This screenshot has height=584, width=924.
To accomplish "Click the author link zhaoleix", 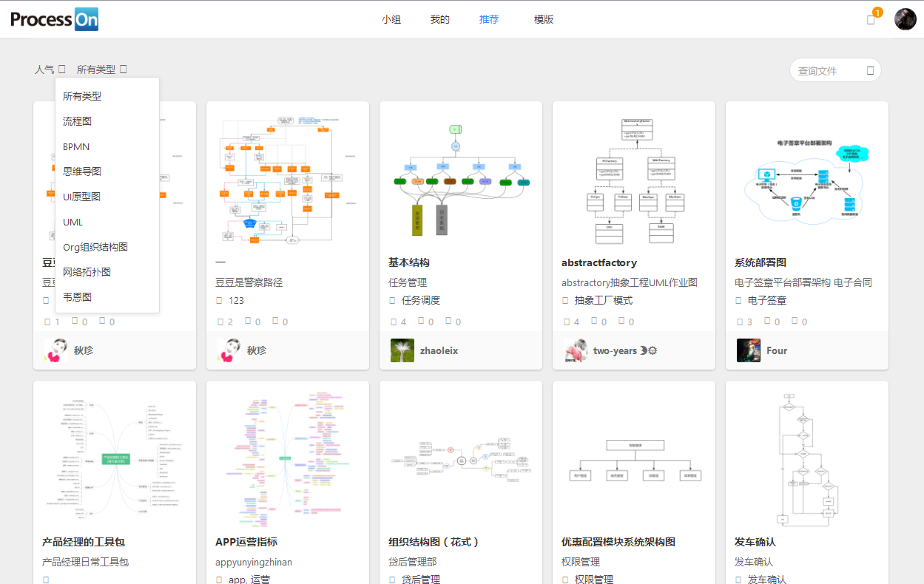I will tap(440, 350).
